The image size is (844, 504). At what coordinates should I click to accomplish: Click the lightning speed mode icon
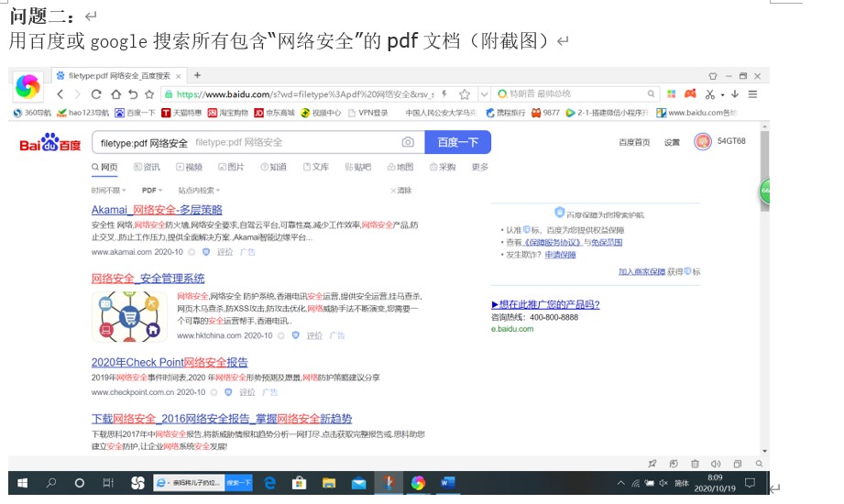tap(444, 93)
